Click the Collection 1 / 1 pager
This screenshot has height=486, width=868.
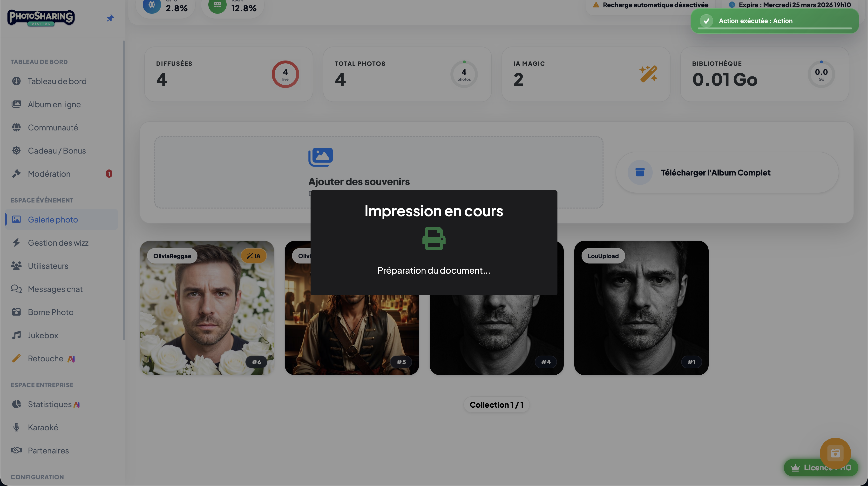click(x=496, y=405)
